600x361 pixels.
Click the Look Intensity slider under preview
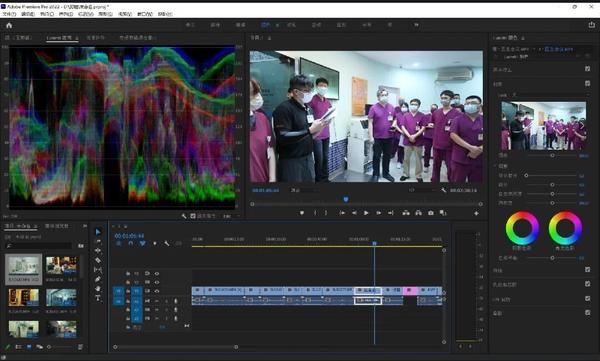pos(552,155)
